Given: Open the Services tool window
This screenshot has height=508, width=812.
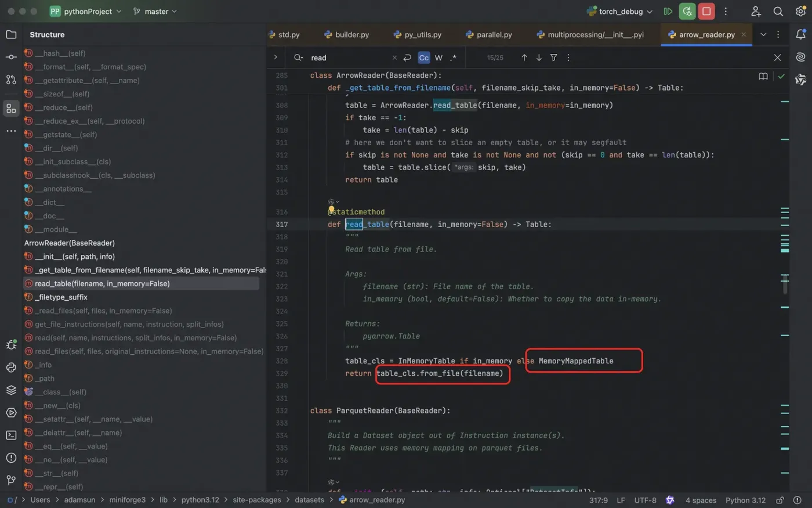Looking at the screenshot, I should (x=11, y=413).
